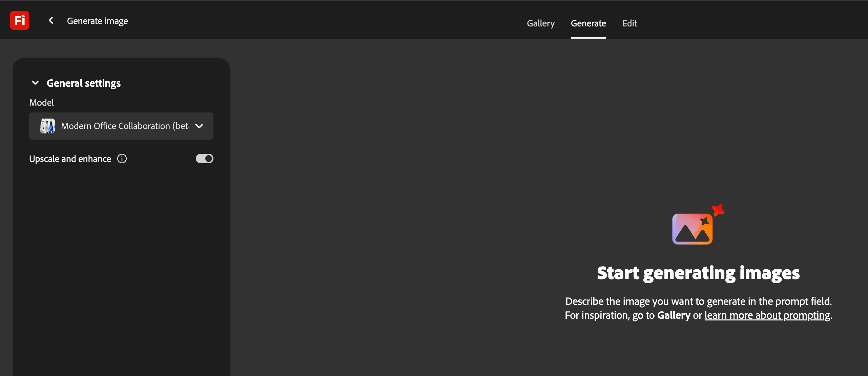Click the Modern Office Collaboration model name
868x376 pixels.
(x=125, y=126)
